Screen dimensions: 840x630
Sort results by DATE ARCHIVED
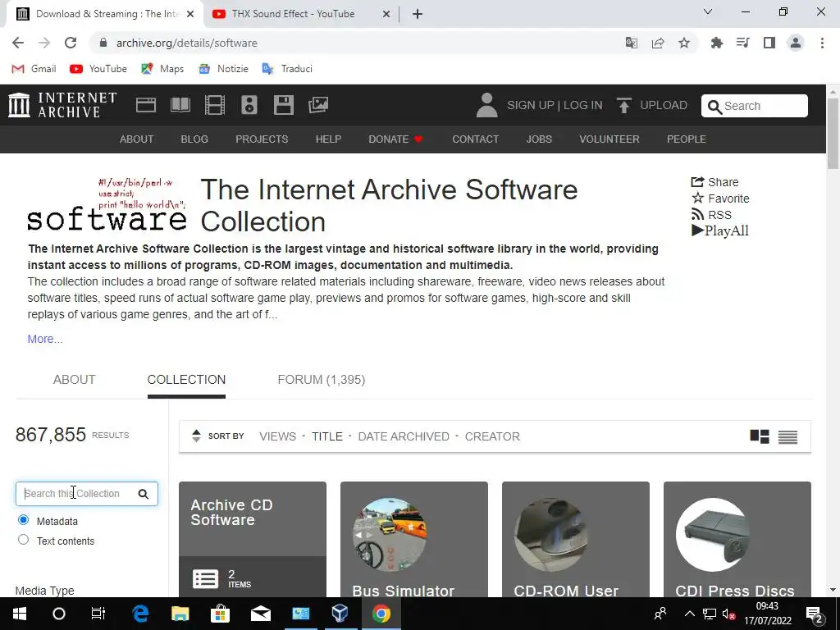point(404,436)
